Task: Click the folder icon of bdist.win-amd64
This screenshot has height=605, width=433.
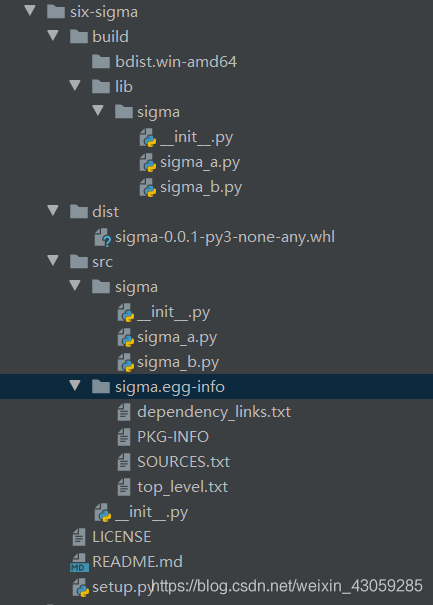Action: click(101, 62)
